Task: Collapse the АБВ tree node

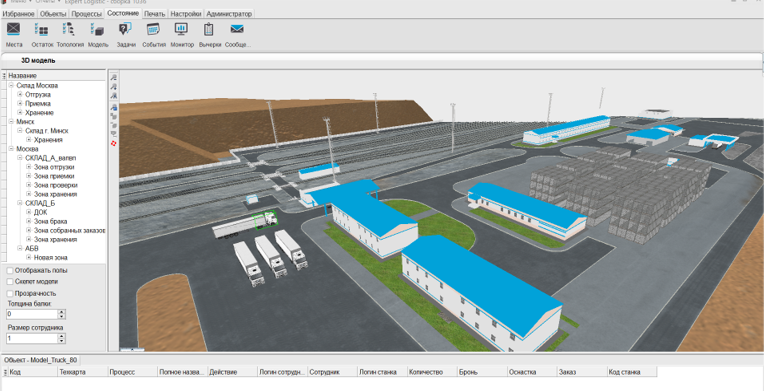Action: [20, 248]
